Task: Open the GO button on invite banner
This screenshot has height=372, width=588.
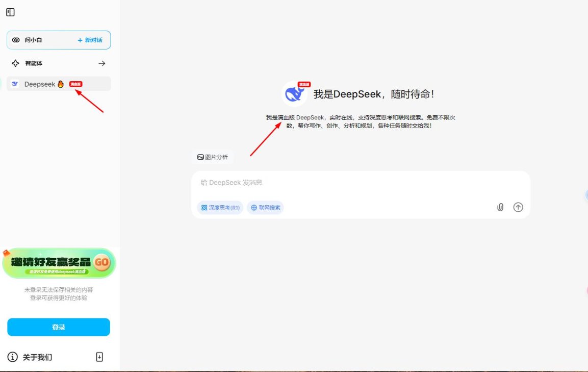Action: (x=102, y=262)
